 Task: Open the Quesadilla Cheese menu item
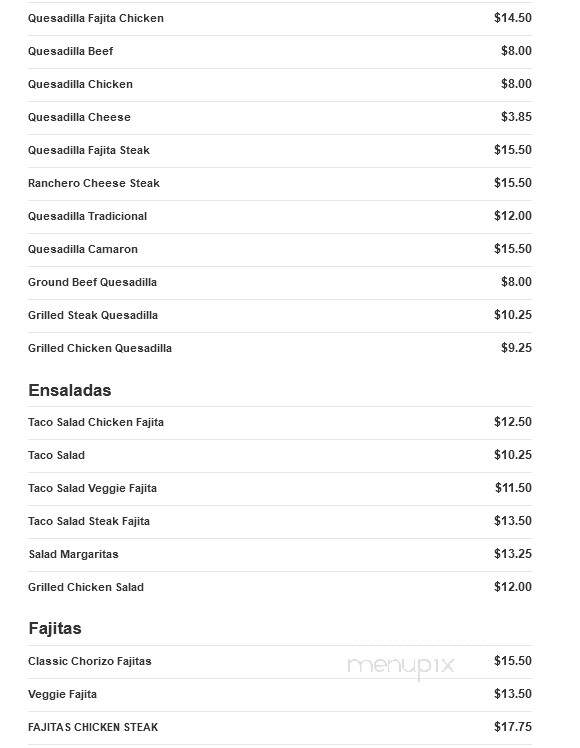280,117
